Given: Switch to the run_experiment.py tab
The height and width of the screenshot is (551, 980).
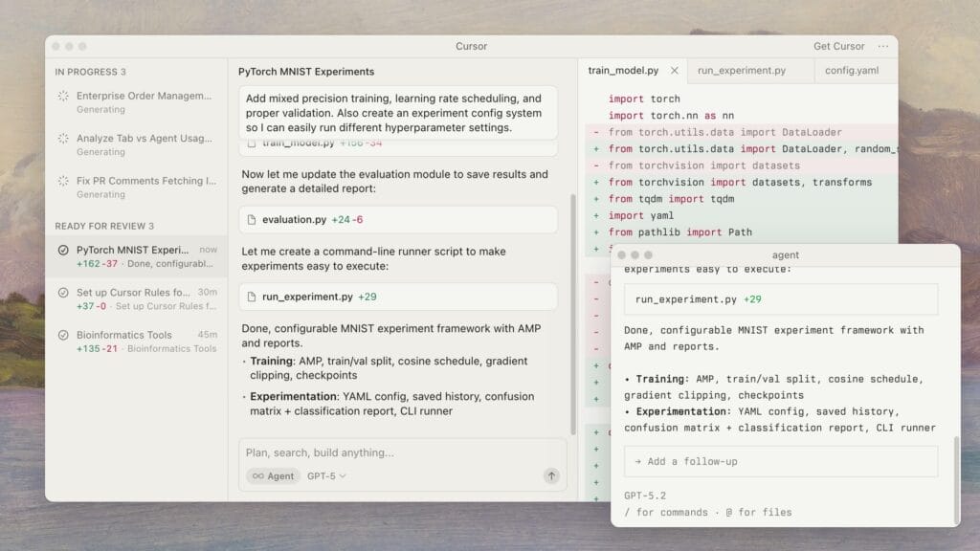Looking at the screenshot, I should point(741,71).
